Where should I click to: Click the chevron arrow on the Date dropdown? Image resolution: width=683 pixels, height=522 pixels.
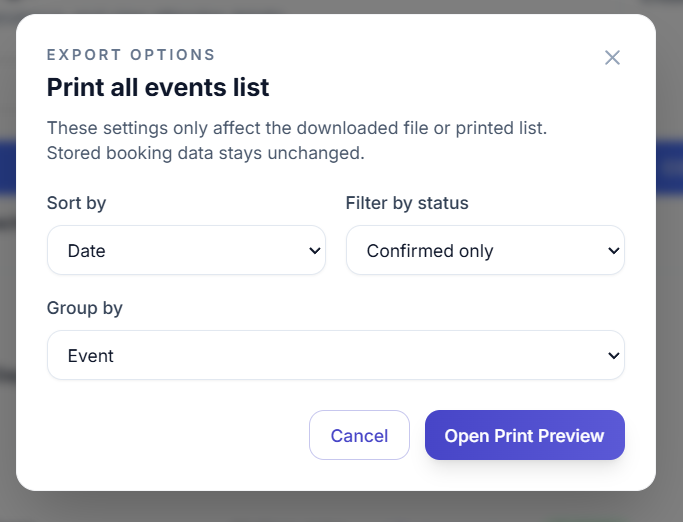314,251
